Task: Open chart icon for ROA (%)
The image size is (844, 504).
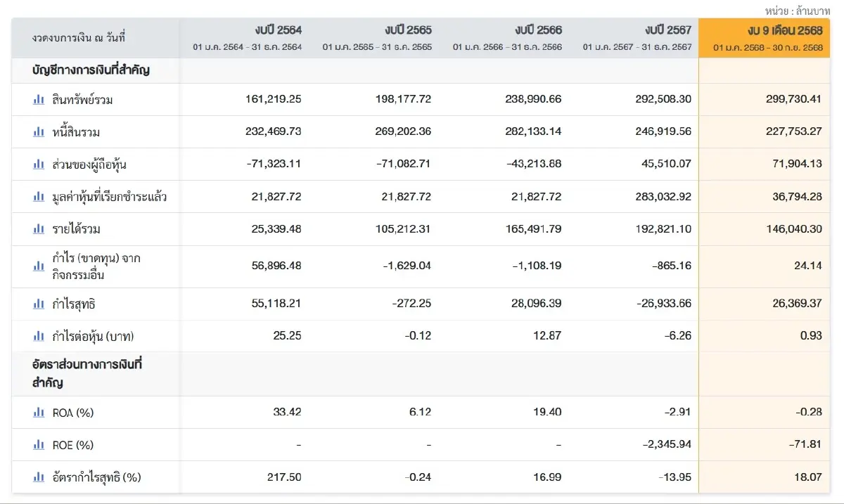Action: click(39, 413)
